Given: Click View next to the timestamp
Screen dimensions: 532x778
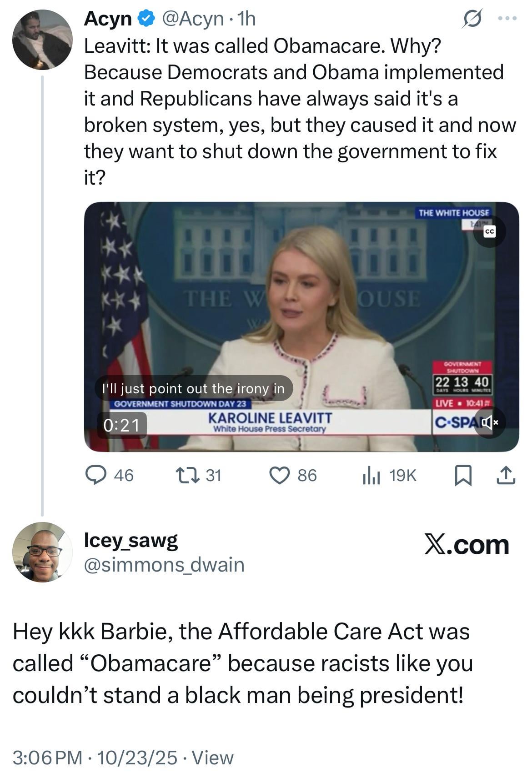Looking at the screenshot, I should (x=213, y=757).
